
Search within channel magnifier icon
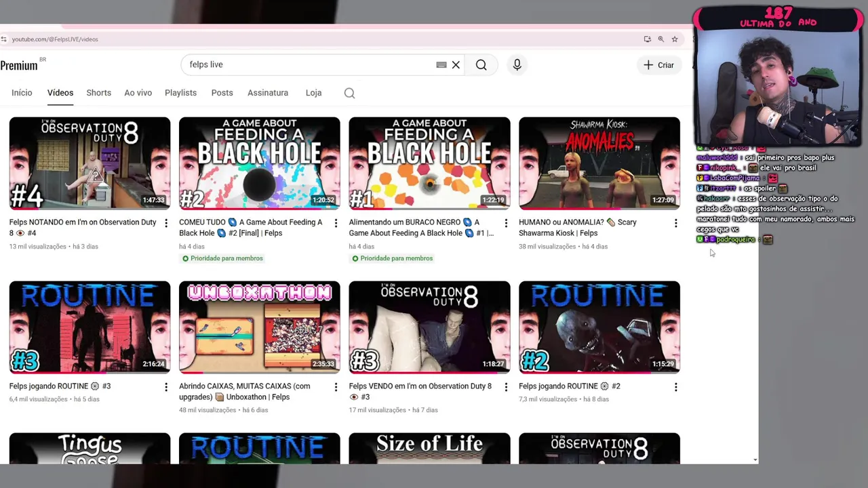coord(349,94)
